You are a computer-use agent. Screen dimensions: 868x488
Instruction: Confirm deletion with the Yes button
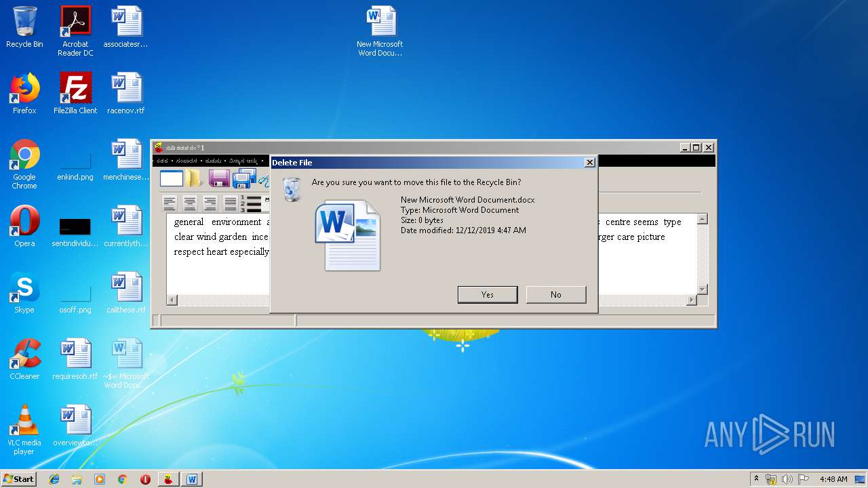click(488, 294)
